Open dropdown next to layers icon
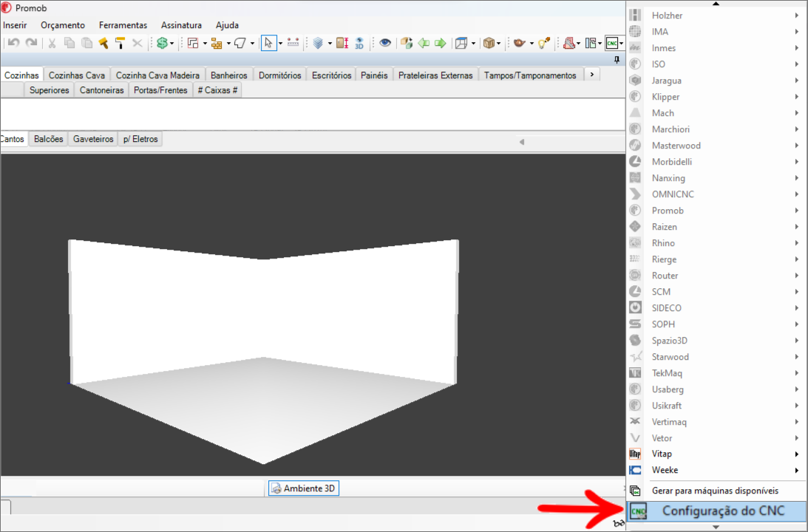 [x=330, y=44]
